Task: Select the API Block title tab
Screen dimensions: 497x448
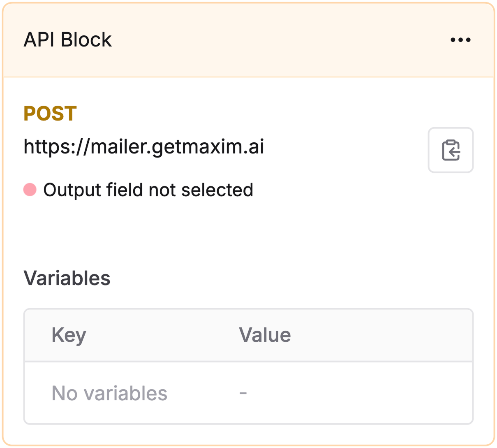Action: click(68, 39)
